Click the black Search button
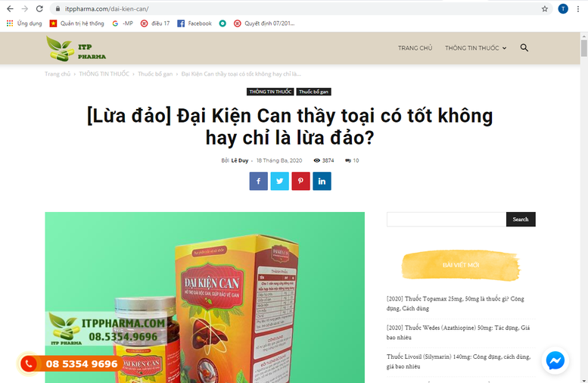 pos(521,219)
